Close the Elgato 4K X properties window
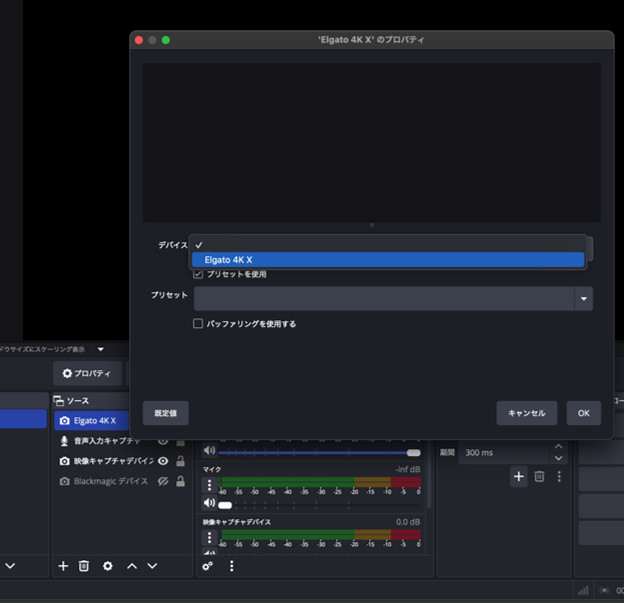 point(139,40)
